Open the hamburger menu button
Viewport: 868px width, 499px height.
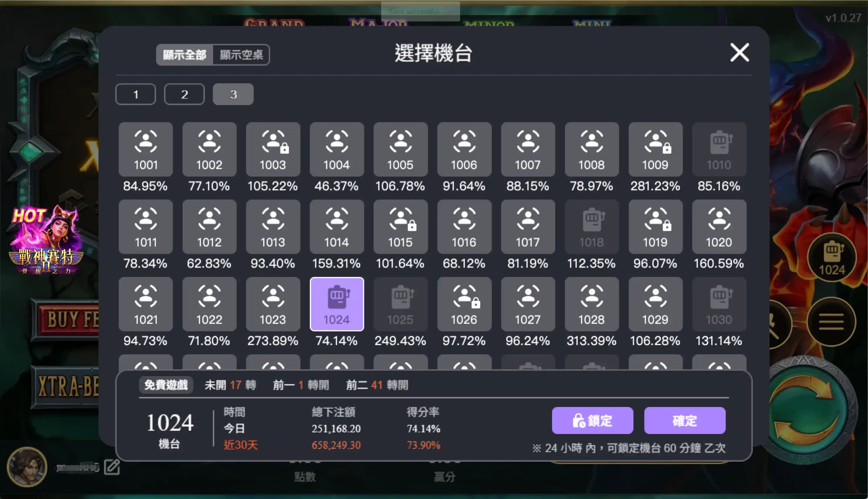click(x=831, y=322)
